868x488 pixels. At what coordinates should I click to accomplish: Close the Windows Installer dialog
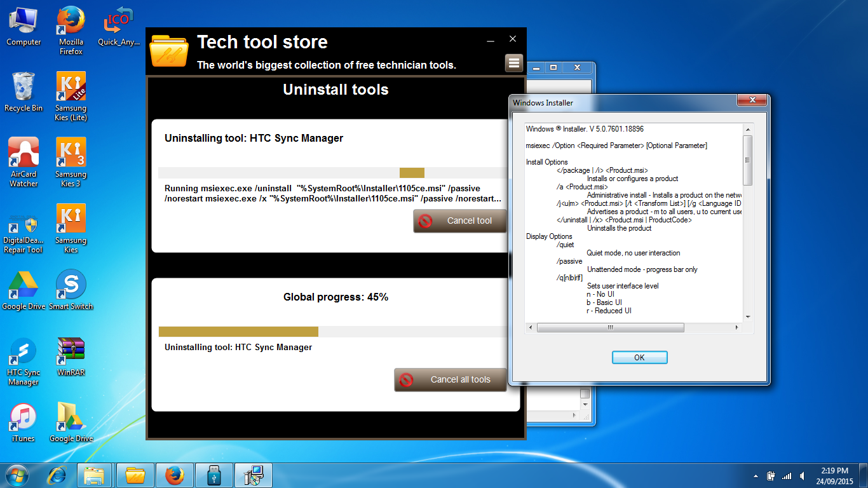point(752,100)
